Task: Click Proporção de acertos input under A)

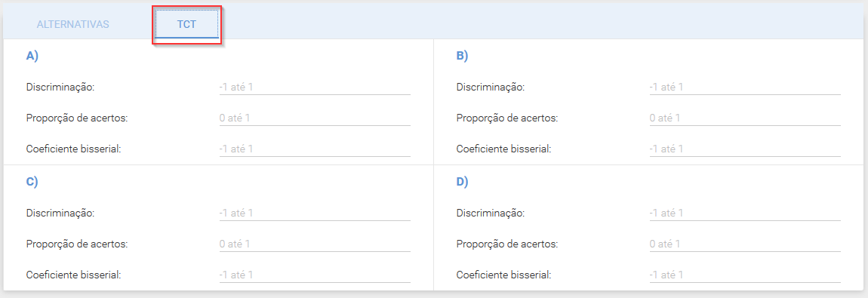Action: [315, 118]
